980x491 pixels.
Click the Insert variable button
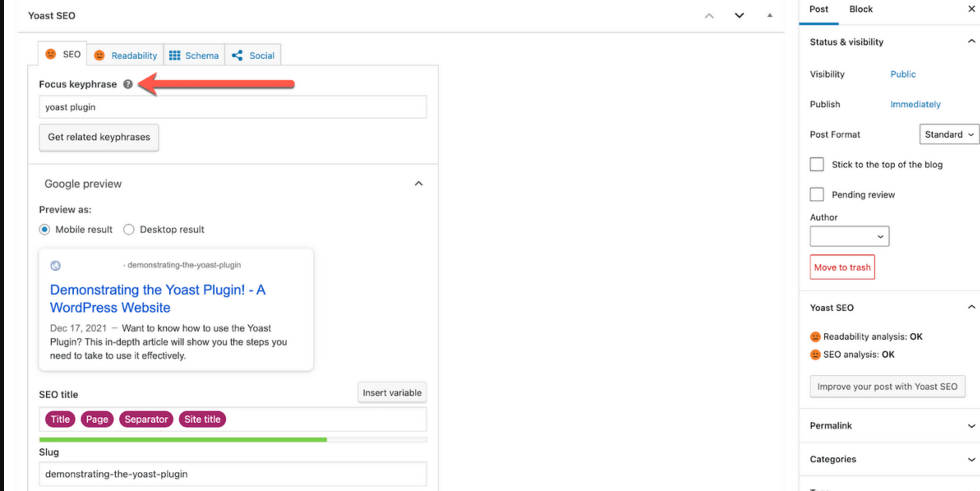(392, 392)
